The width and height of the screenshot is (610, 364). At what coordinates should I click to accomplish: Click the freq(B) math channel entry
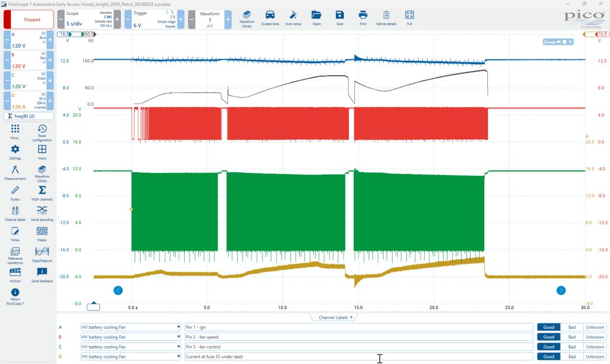(x=29, y=116)
